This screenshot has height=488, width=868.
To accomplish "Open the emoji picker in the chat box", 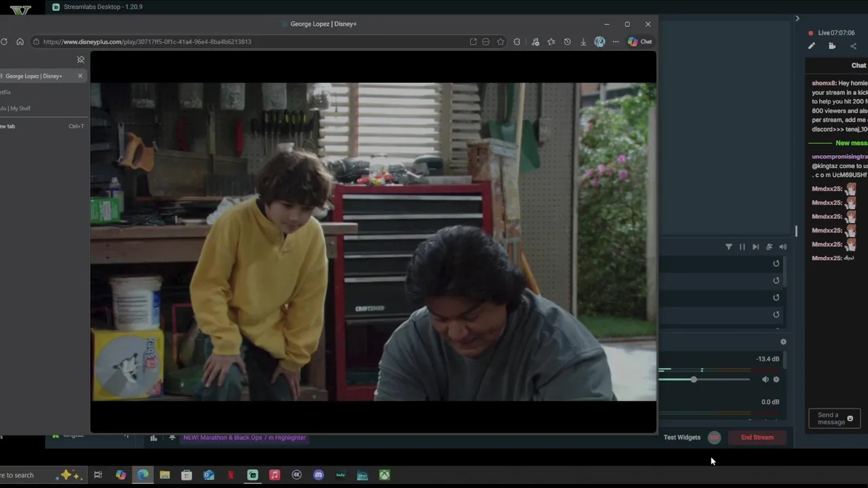I will pyautogui.click(x=850, y=418).
